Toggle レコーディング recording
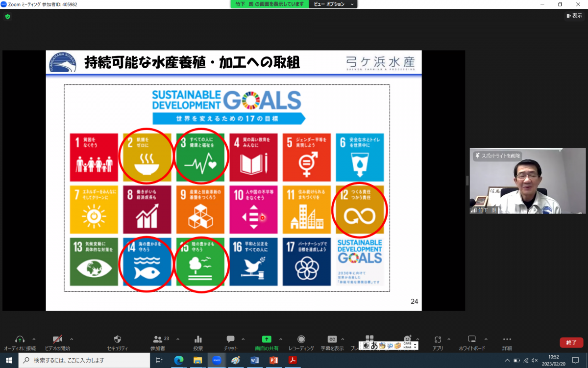588x368 pixels. pos(301,340)
